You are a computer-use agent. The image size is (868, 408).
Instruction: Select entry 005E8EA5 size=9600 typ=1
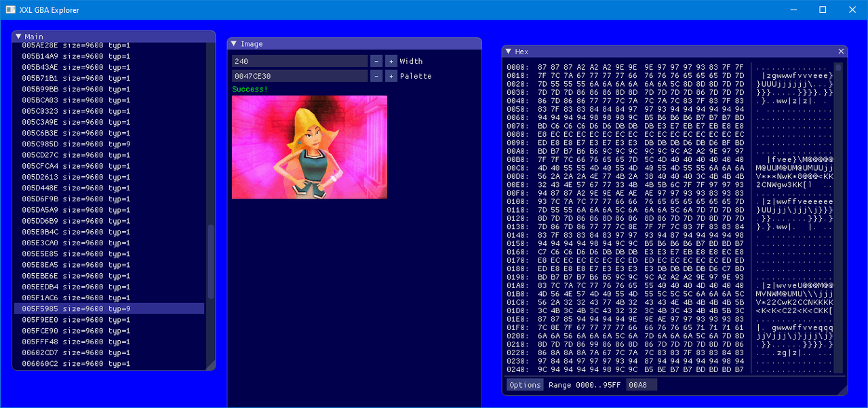109,264
